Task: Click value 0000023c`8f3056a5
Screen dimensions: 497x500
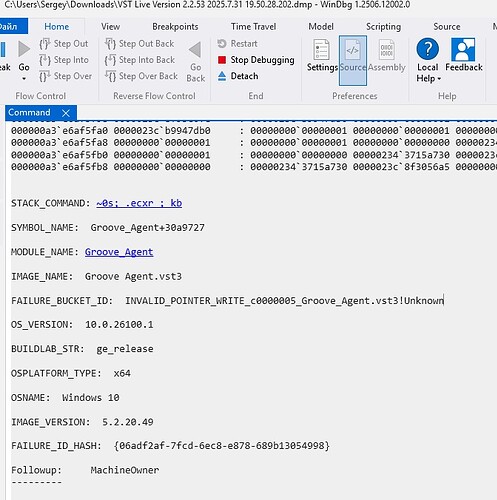Action: (x=401, y=167)
